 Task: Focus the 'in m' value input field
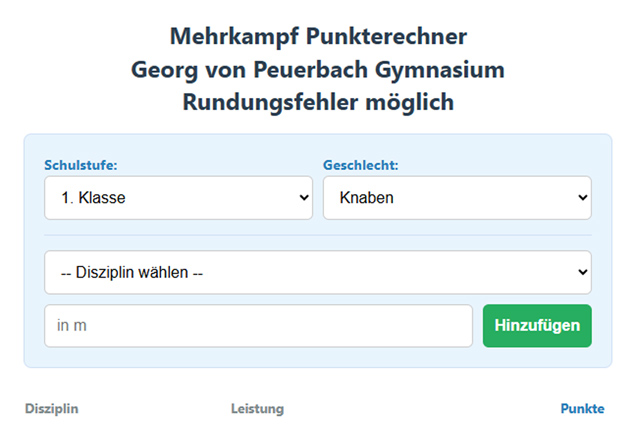tap(258, 326)
